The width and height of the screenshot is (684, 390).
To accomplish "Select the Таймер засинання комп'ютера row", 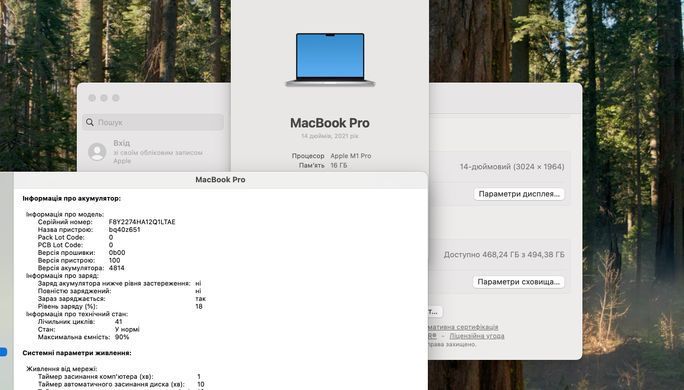I will pyautogui.click(x=120, y=376).
